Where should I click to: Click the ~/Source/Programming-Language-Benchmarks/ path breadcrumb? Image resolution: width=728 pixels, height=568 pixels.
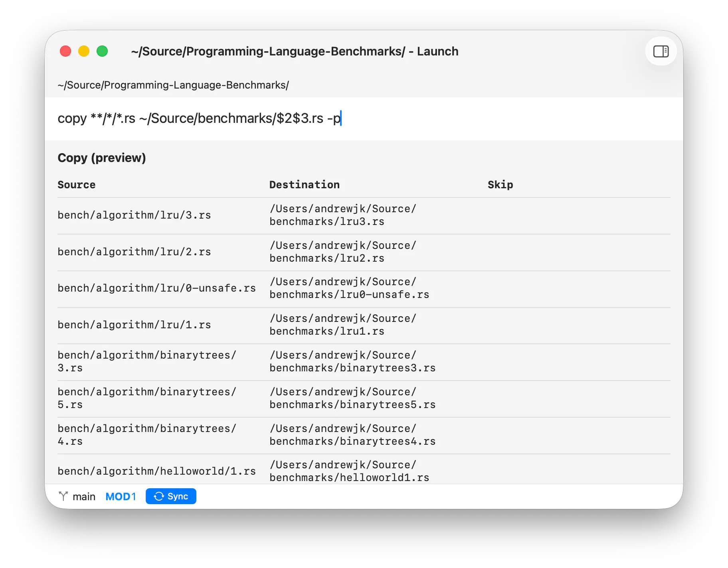click(x=173, y=85)
